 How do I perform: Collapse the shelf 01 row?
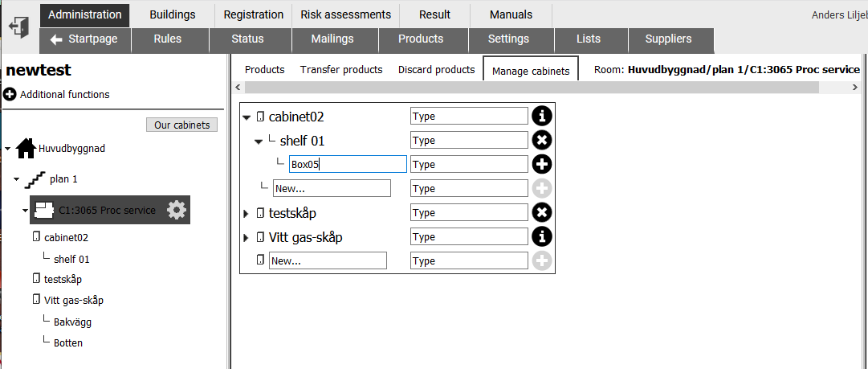[258, 141]
